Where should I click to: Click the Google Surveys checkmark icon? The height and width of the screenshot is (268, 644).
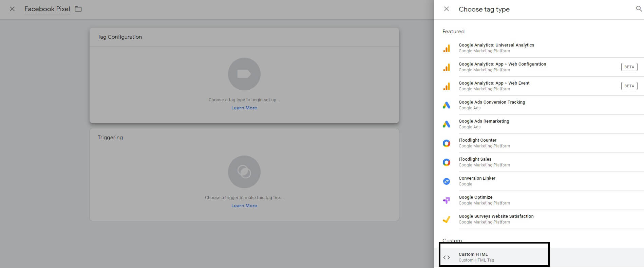tap(447, 219)
